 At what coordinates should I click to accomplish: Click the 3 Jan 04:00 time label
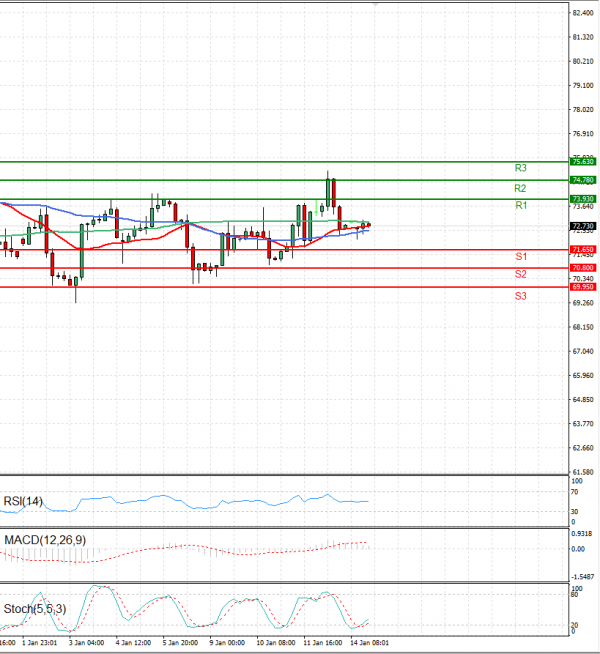coord(86,643)
